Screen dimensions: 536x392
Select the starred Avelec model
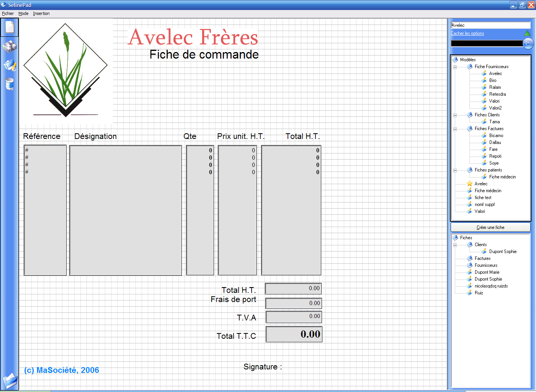pos(481,184)
